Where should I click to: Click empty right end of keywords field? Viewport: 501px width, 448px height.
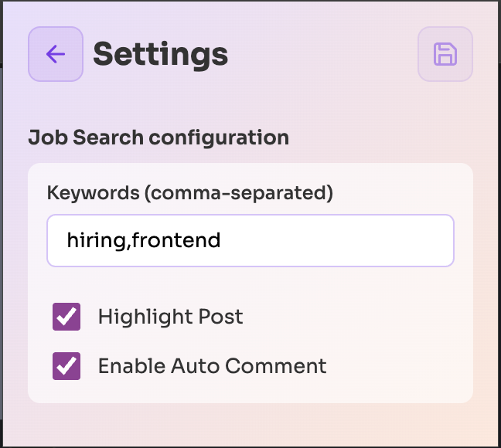[x=387, y=240]
